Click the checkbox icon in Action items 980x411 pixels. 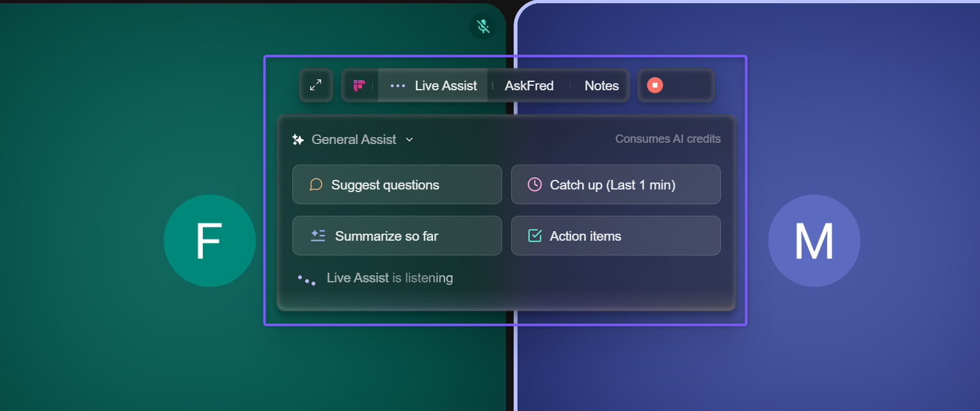535,236
